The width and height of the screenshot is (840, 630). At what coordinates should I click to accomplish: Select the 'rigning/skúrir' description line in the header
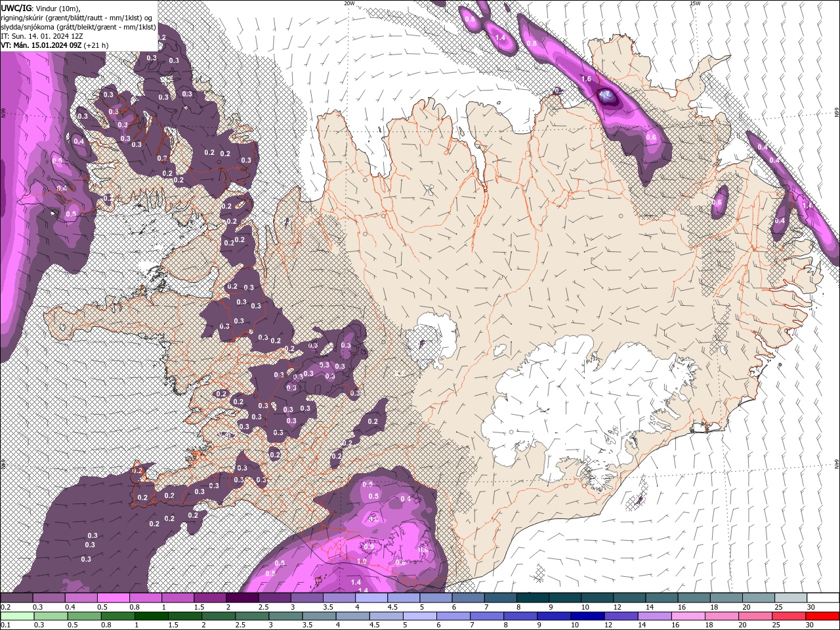77,18
